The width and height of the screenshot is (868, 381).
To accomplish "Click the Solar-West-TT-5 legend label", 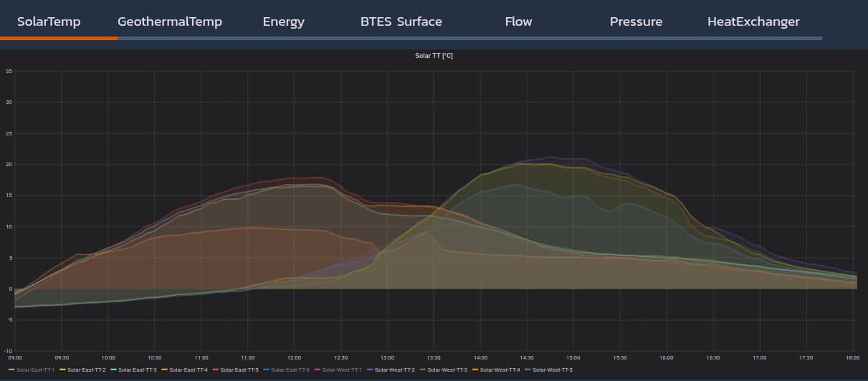I will (x=553, y=370).
